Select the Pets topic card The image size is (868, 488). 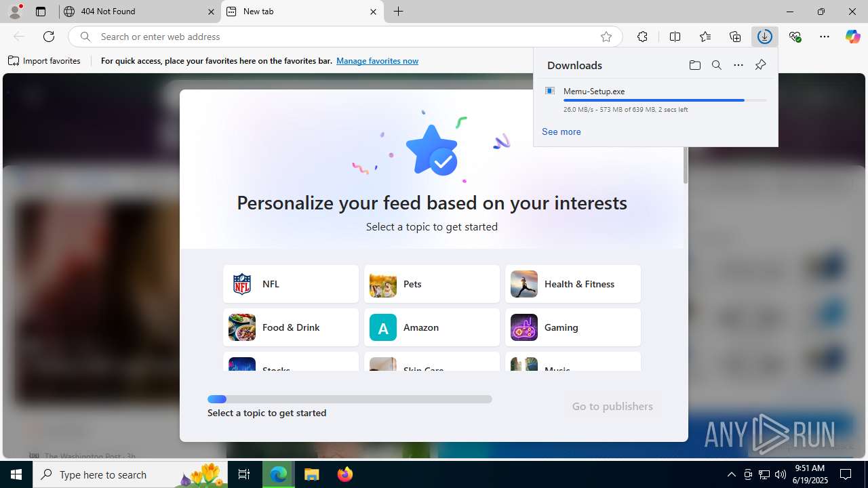tap(432, 284)
